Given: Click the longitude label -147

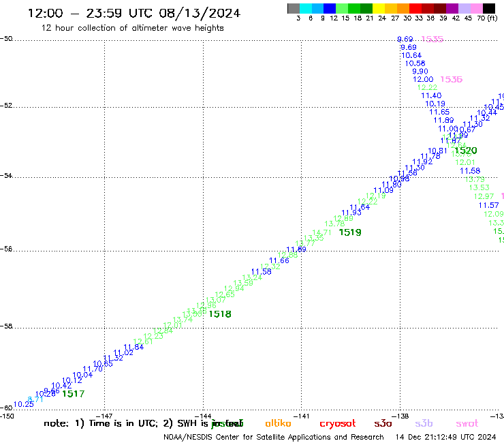Looking at the screenshot, I should [104, 416].
